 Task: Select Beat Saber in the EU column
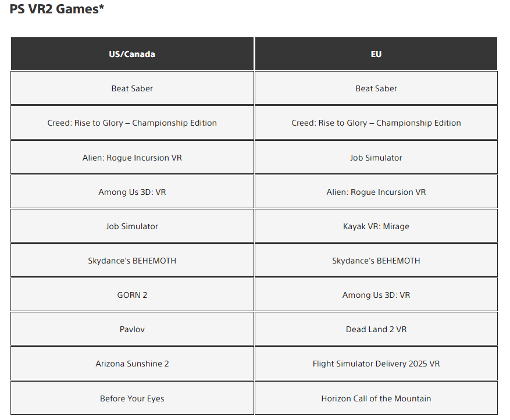pos(376,88)
